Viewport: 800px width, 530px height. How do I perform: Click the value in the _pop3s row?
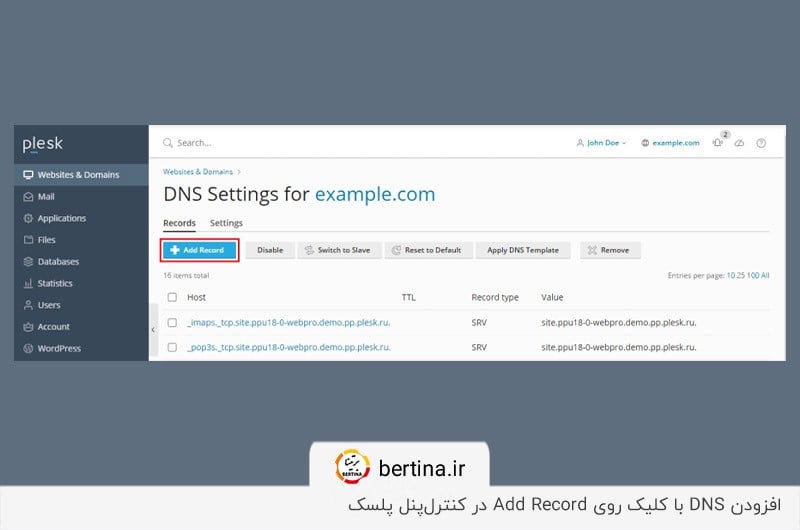coord(619,347)
